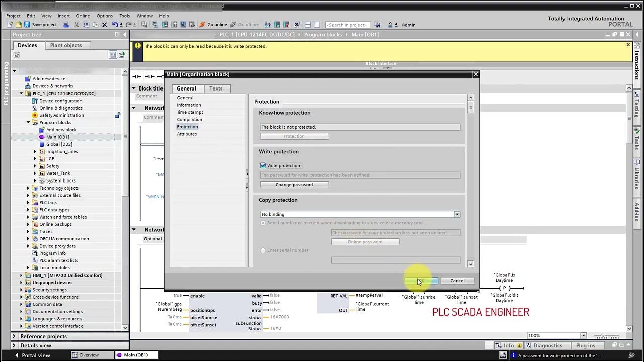This screenshot has height=362, width=644.
Task: Select Information in the dialog navigation list
Action: pos(189,105)
